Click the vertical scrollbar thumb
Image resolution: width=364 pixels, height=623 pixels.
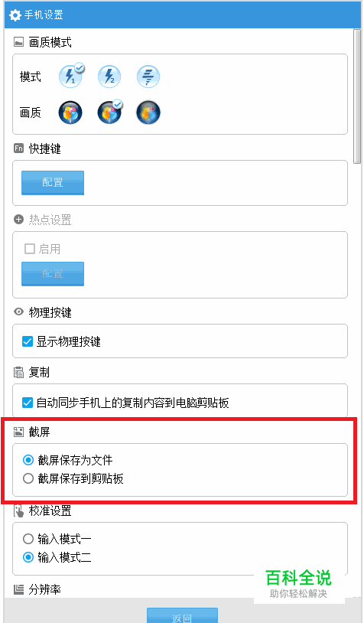coord(357,96)
